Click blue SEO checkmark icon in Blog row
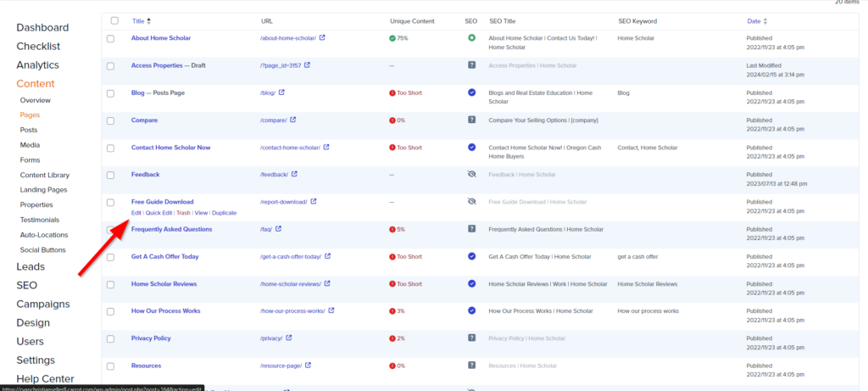Image resolution: width=868 pixels, height=391 pixels. (x=471, y=92)
